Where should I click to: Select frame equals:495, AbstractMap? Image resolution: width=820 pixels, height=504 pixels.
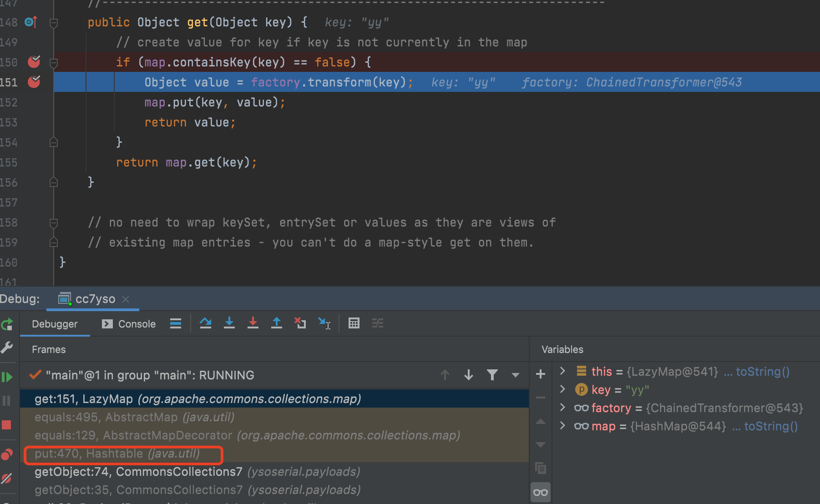(x=274, y=417)
